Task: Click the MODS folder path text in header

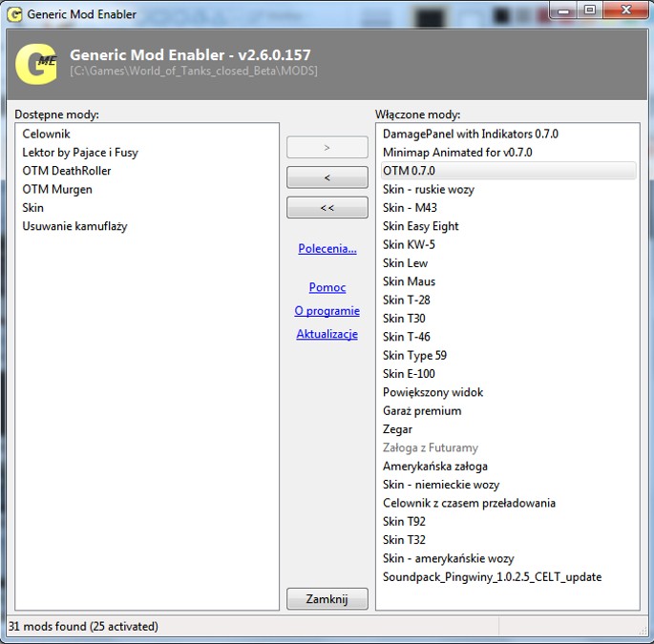Action: tap(194, 71)
